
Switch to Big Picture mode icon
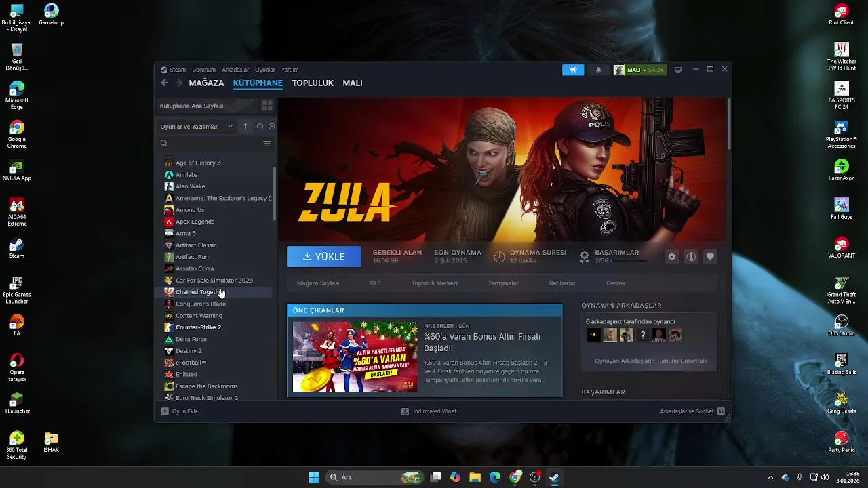click(x=677, y=70)
